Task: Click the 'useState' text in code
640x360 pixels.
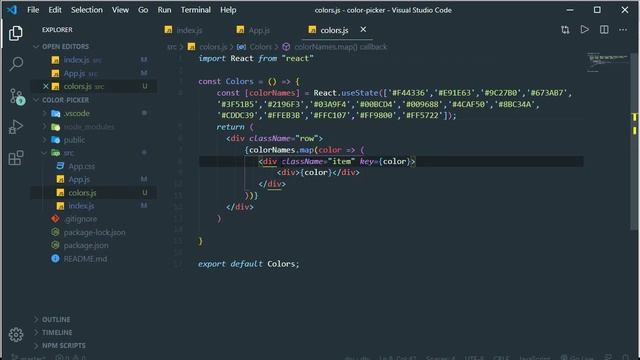Action: point(360,93)
